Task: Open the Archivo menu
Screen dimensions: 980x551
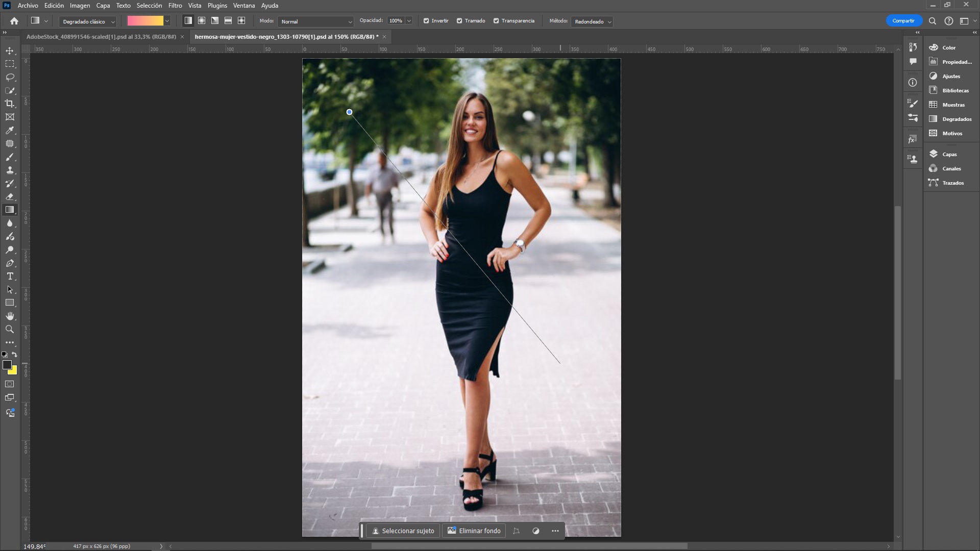Action: (28, 6)
